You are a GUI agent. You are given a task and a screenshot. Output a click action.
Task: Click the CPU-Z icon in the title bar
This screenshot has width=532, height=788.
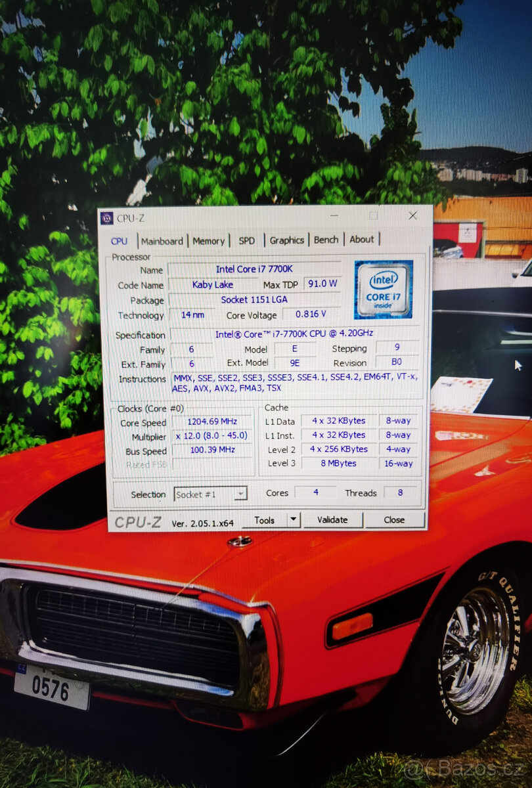(x=107, y=217)
